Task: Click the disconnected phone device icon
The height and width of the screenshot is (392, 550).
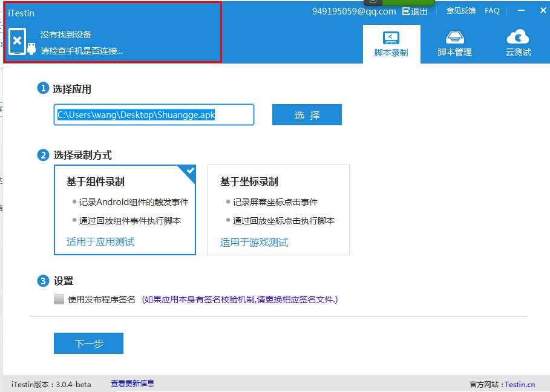Action: tap(17, 41)
